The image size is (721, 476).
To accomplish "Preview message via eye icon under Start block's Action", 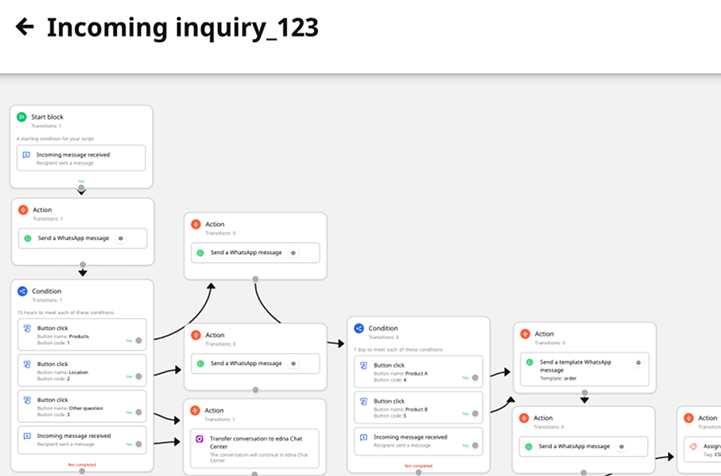I will click(121, 238).
